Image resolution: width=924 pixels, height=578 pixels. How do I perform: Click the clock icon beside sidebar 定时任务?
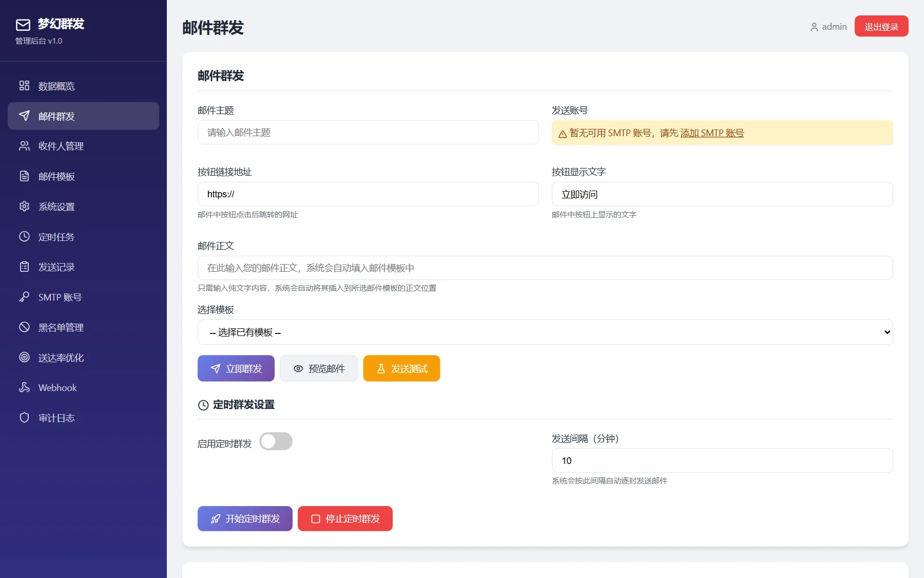24,236
